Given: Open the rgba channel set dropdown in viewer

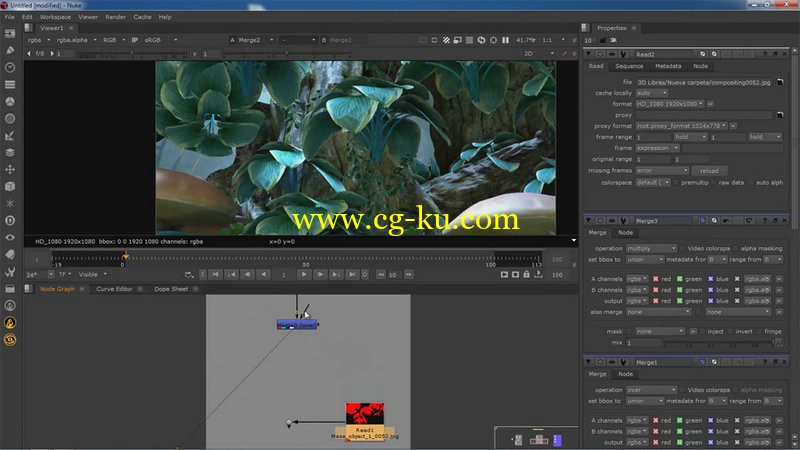Looking at the screenshot, I should (x=39, y=40).
